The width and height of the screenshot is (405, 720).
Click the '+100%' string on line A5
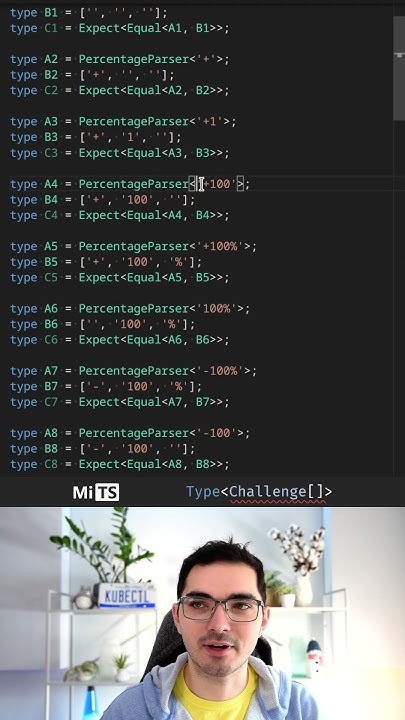coord(220,247)
